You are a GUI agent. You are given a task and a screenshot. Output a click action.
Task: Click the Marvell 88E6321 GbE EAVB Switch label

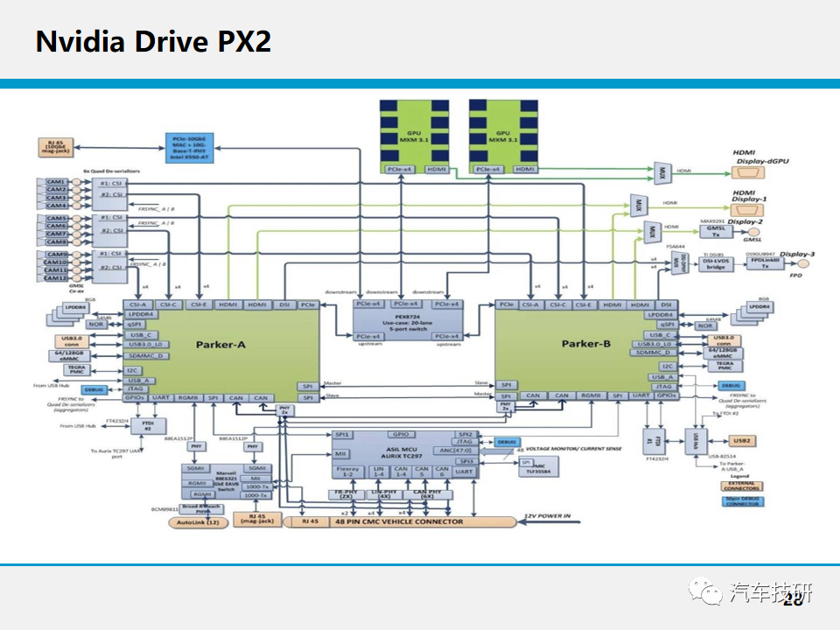[x=226, y=481]
